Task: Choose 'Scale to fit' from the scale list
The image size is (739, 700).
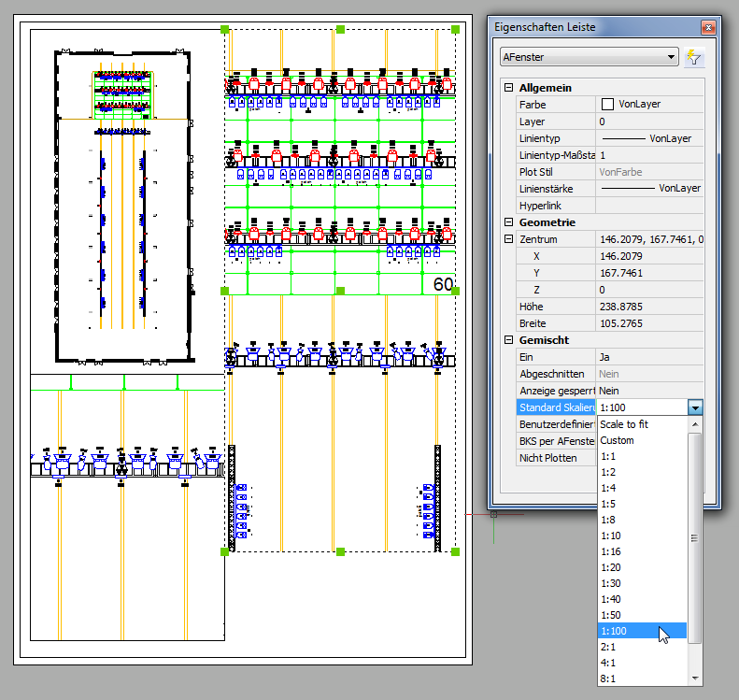Action: (x=624, y=424)
